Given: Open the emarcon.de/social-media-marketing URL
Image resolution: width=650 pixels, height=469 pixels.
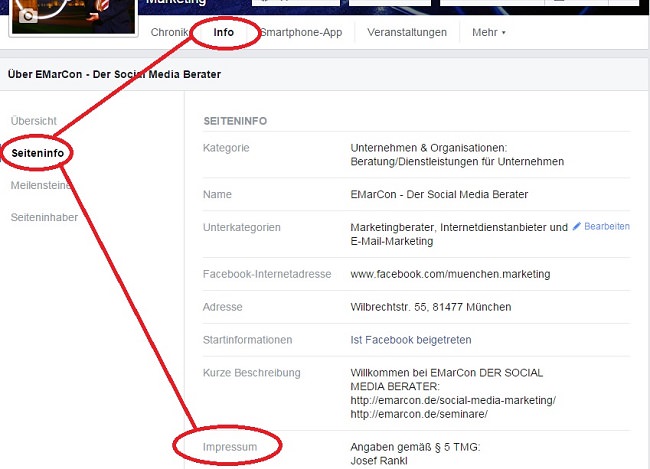Looking at the screenshot, I should tap(453, 401).
